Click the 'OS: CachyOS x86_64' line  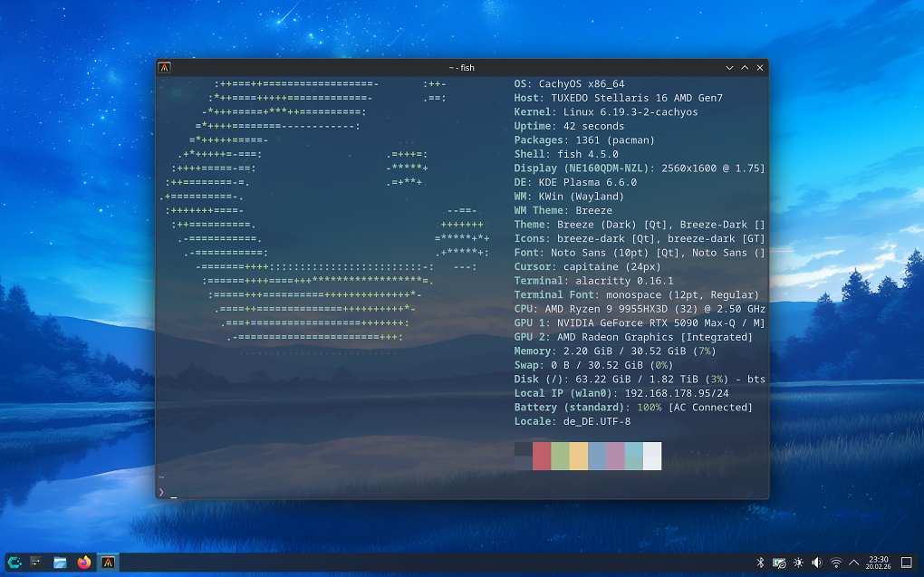click(x=569, y=83)
